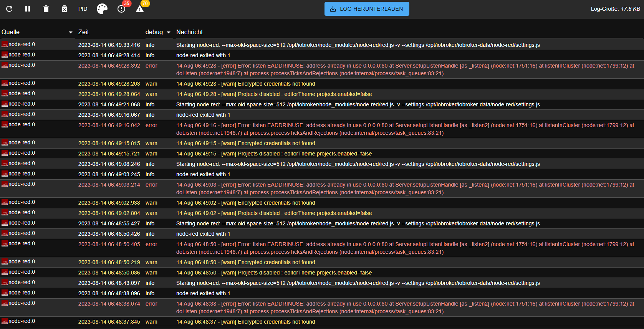Select Encrypted credentials warning at 06:49:28

pos(245,84)
